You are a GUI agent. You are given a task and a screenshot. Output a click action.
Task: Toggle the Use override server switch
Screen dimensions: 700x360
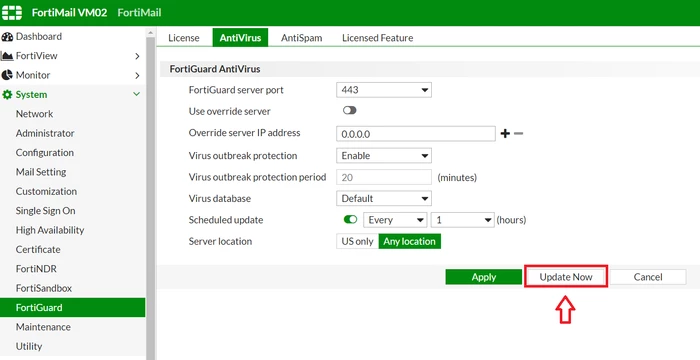[x=350, y=110]
